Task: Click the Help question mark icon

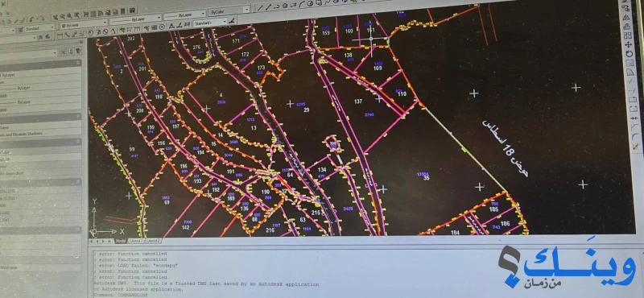Action: [132, 10]
